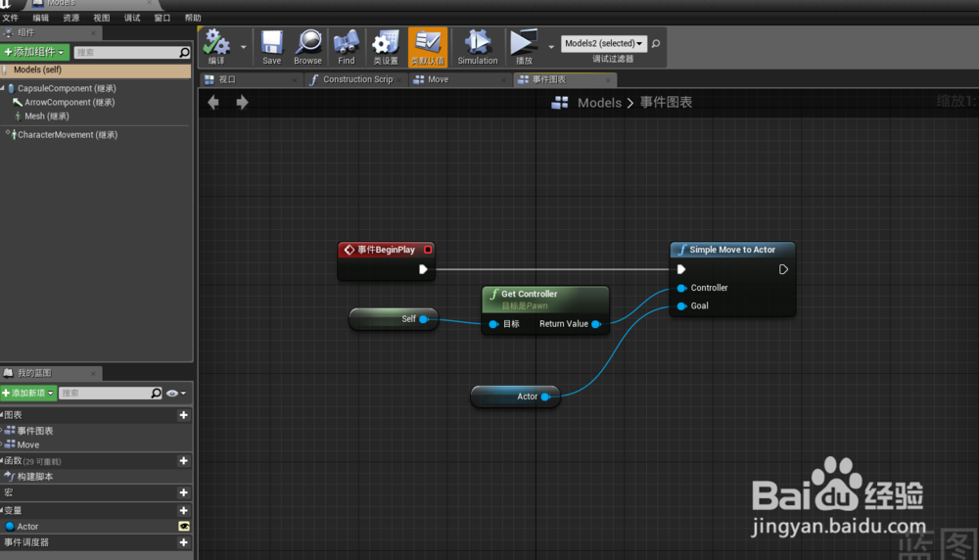The height and width of the screenshot is (560, 979).
Task: Open Class Settings (类设置) icon
Action: tap(385, 47)
